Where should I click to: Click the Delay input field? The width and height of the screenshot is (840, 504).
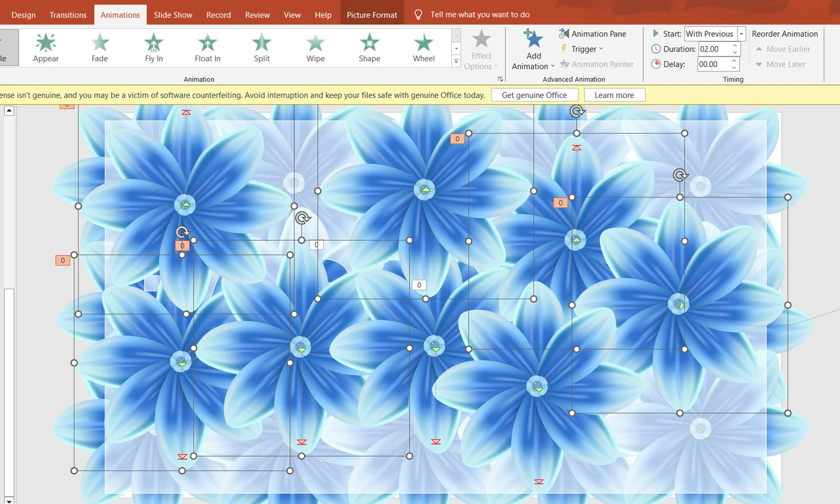[x=713, y=64]
